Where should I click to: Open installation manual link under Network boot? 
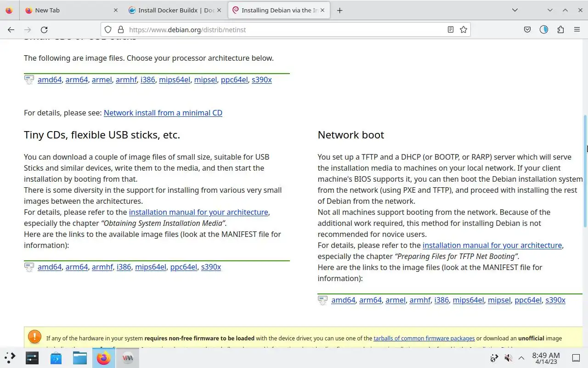(x=492, y=245)
